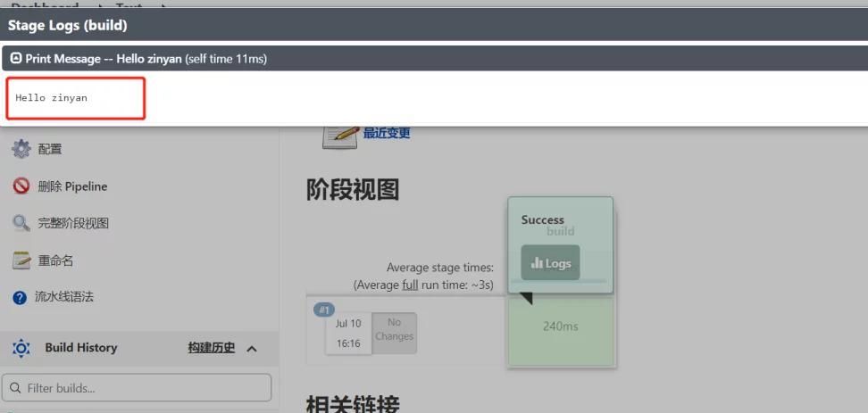868x413 pixels.
Task: Click the blue question mark icon for 流水线语法
Action: coord(20,298)
